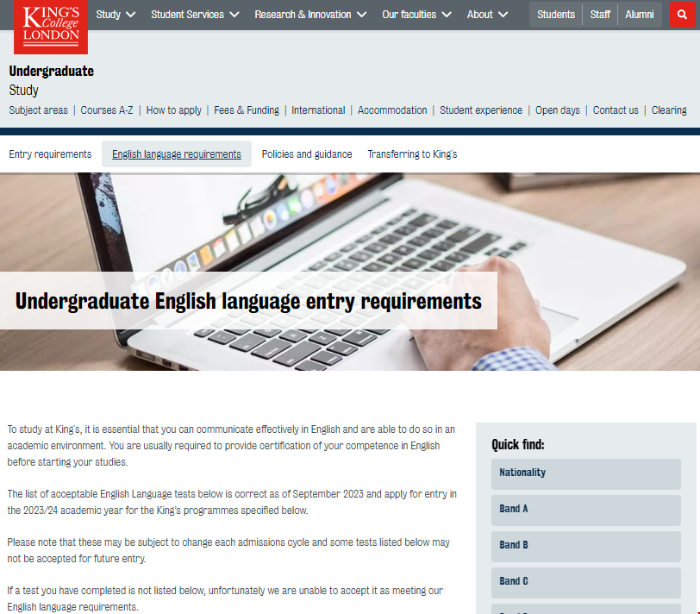The width and height of the screenshot is (700, 614).
Task: Jump to Nationality in Quick find
Action: 585,473
